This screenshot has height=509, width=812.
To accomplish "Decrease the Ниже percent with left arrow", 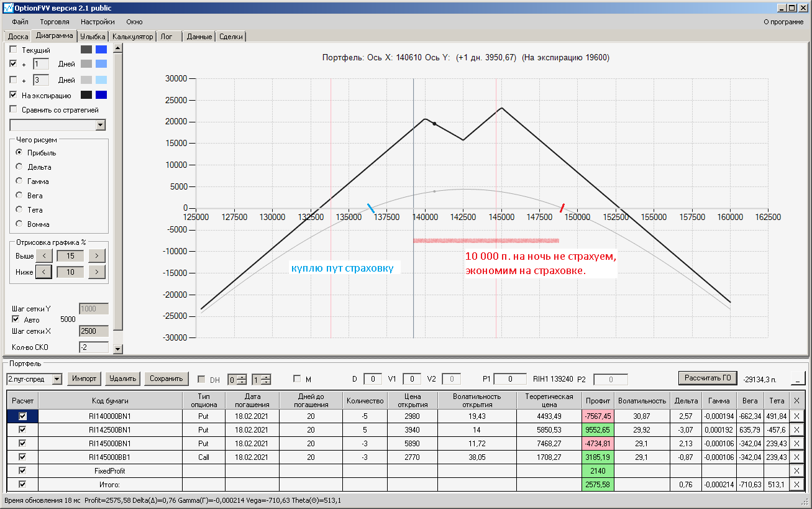I will pos(44,272).
